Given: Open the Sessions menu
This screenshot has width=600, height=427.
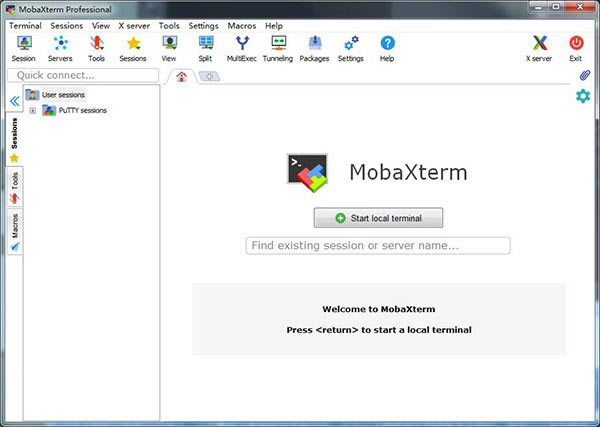Looking at the screenshot, I should point(67,26).
